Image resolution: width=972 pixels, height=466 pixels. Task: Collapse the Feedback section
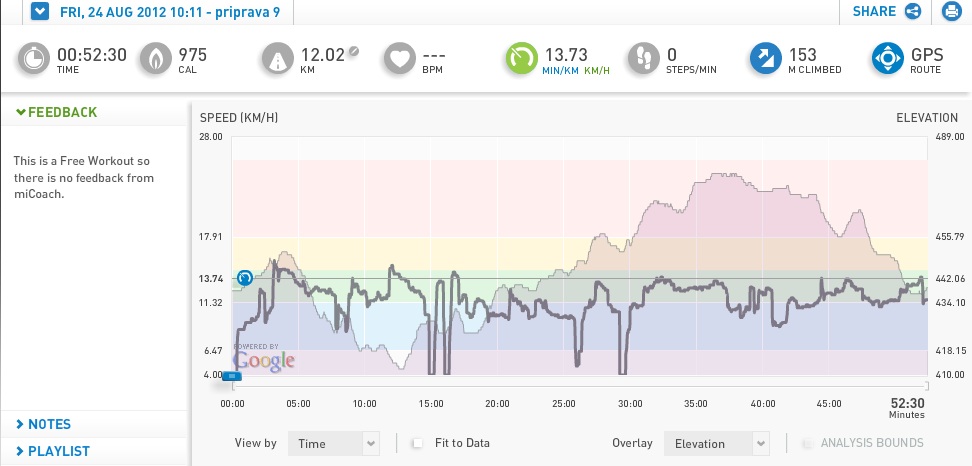(x=56, y=112)
